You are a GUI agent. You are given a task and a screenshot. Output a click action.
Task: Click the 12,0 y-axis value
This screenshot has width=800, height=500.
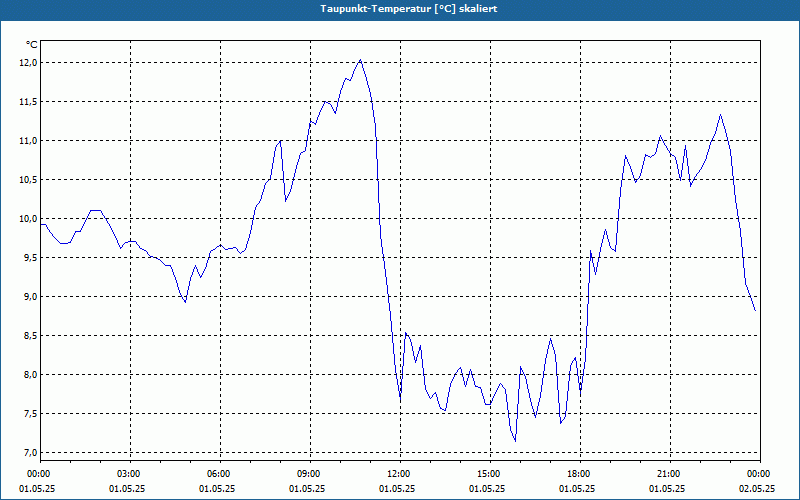tap(29, 63)
